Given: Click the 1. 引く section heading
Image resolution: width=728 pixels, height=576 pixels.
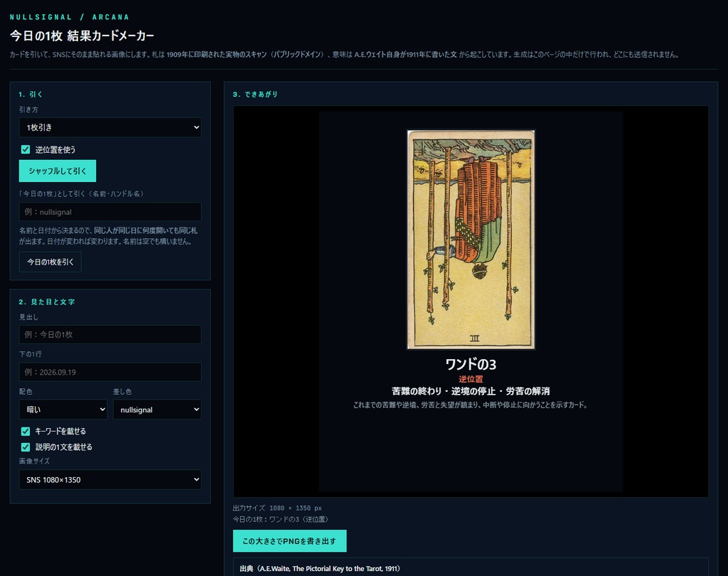Looking at the screenshot, I should pos(31,95).
